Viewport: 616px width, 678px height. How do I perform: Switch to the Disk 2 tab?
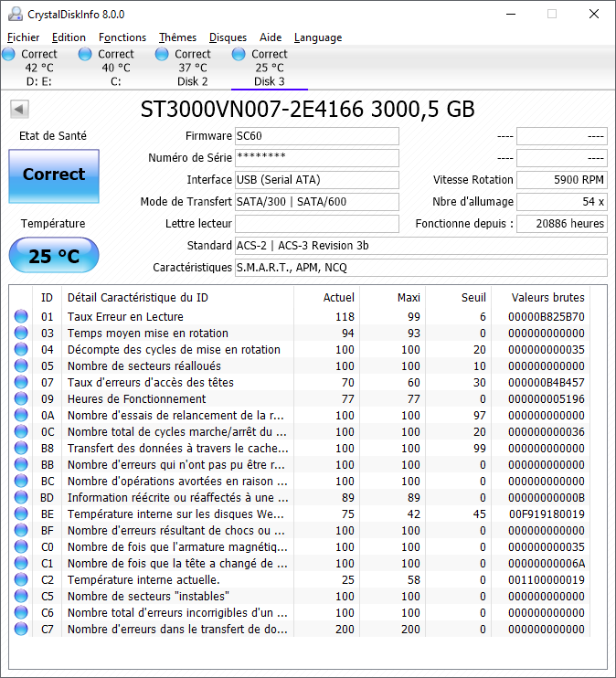192,68
